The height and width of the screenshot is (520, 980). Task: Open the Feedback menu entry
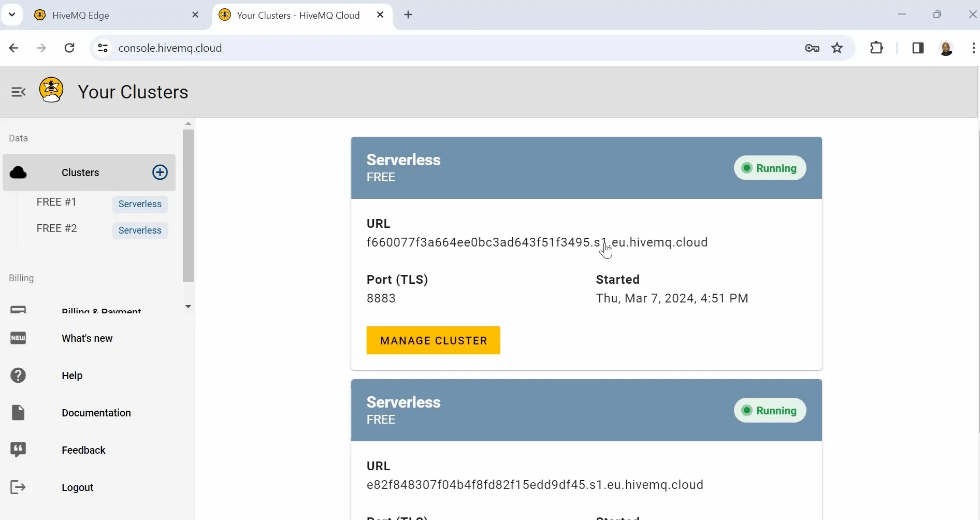tap(83, 450)
